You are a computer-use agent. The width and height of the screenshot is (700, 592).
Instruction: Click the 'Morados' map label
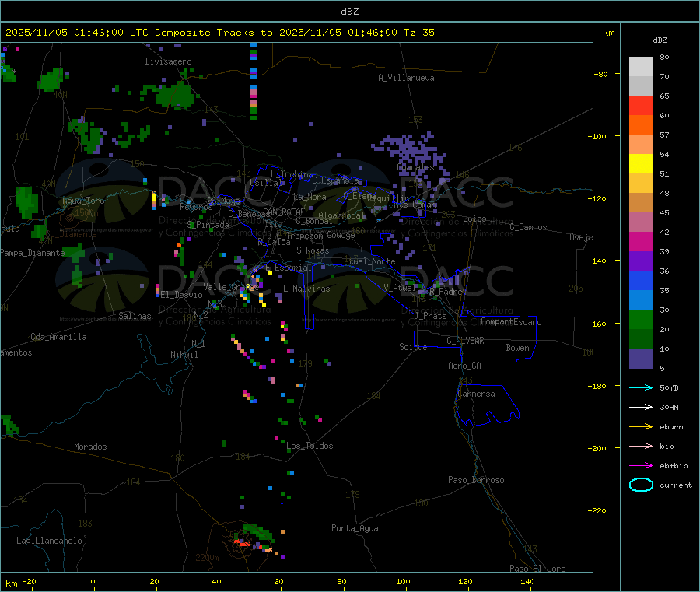coord(90,447)
